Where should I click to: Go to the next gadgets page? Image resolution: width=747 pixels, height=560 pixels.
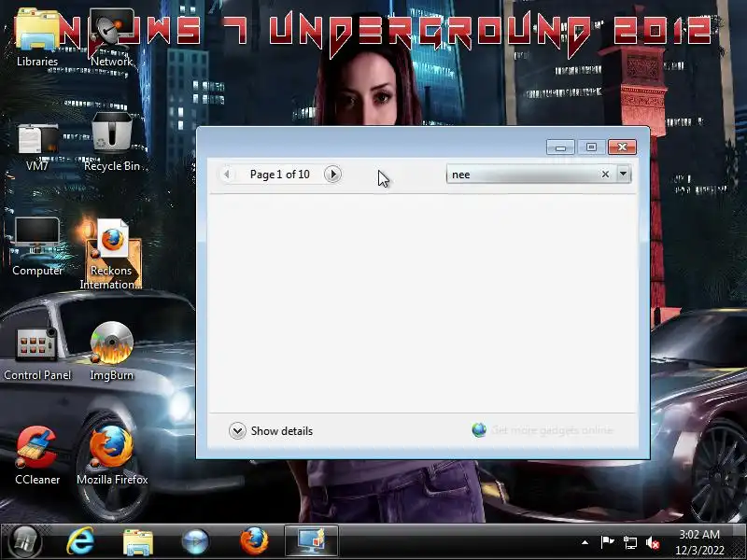pos(332,175)
